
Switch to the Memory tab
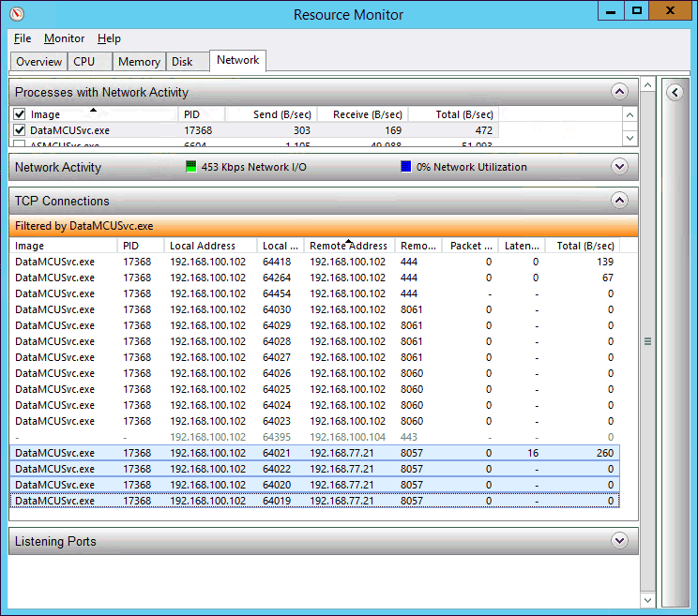pos(139,61)
